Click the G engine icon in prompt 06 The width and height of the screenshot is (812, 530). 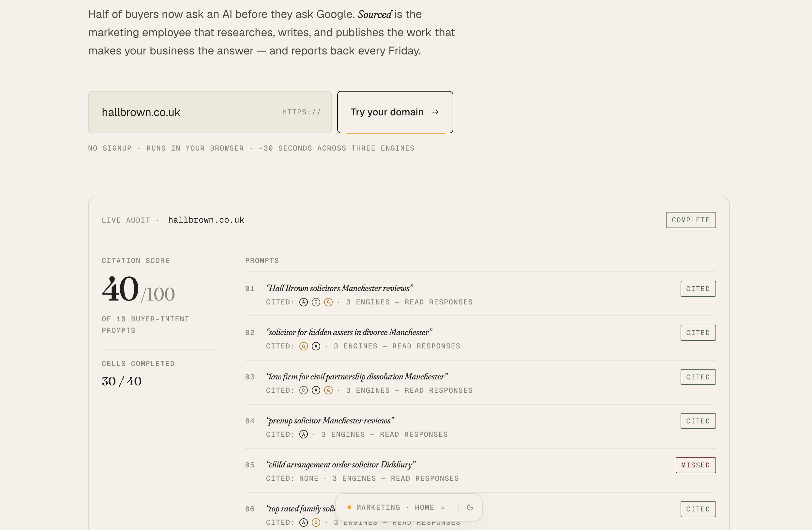[316, 522]
